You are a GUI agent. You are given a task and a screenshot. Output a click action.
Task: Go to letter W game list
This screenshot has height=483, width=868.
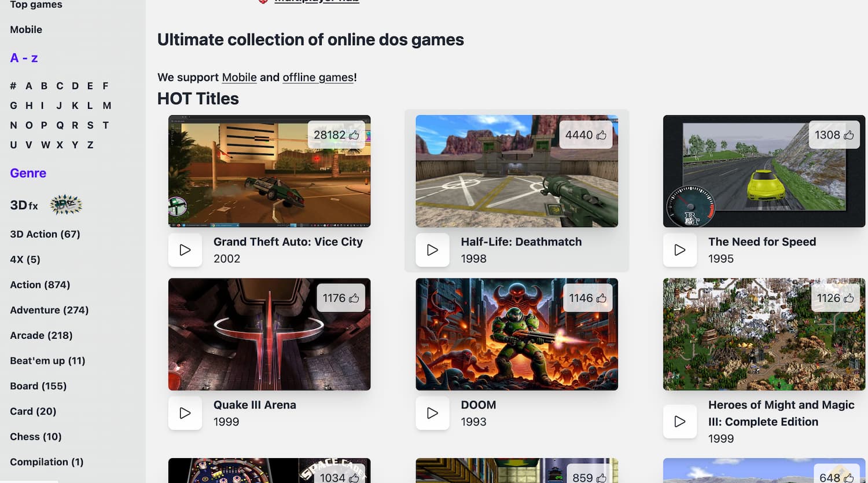[x=46, y=145]
